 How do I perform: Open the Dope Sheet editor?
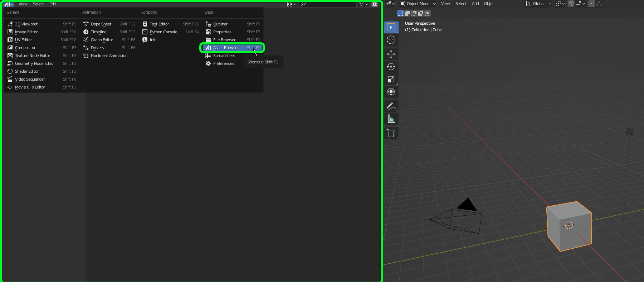[x=109, y=24]
